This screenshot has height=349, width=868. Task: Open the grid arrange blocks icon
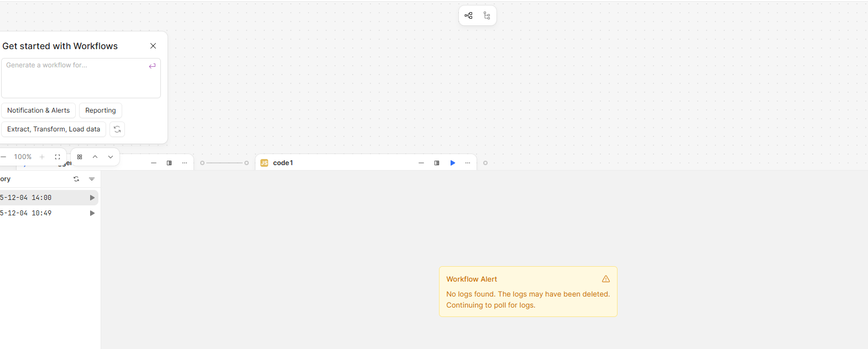point(80,157)
